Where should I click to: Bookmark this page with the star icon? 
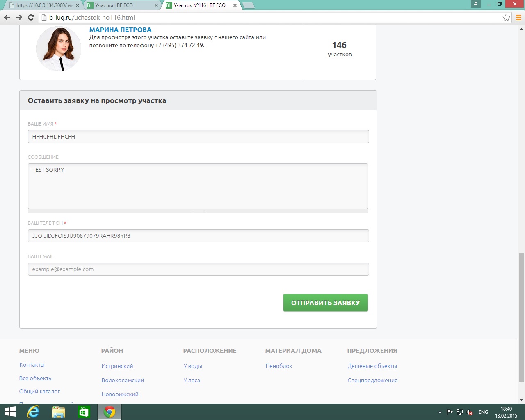coord(506,17)
